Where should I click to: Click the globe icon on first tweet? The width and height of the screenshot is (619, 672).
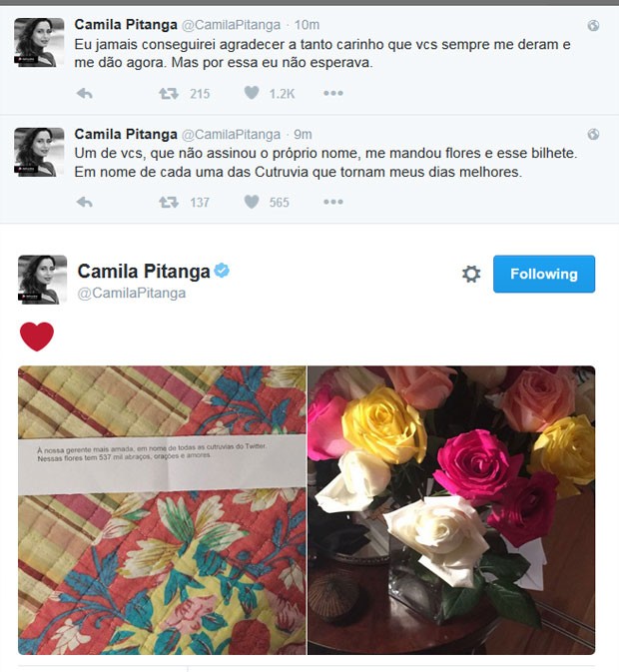[593, 26]
